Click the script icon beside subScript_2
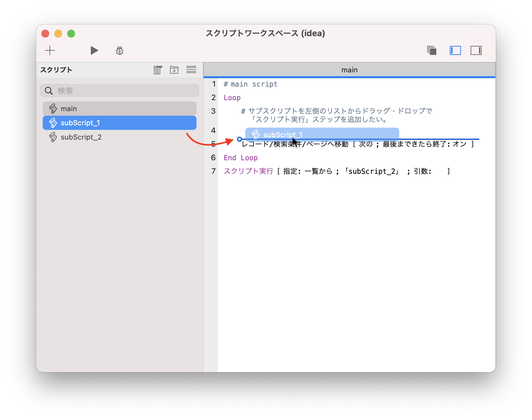The image size is (532, 420). pos(53,137)
